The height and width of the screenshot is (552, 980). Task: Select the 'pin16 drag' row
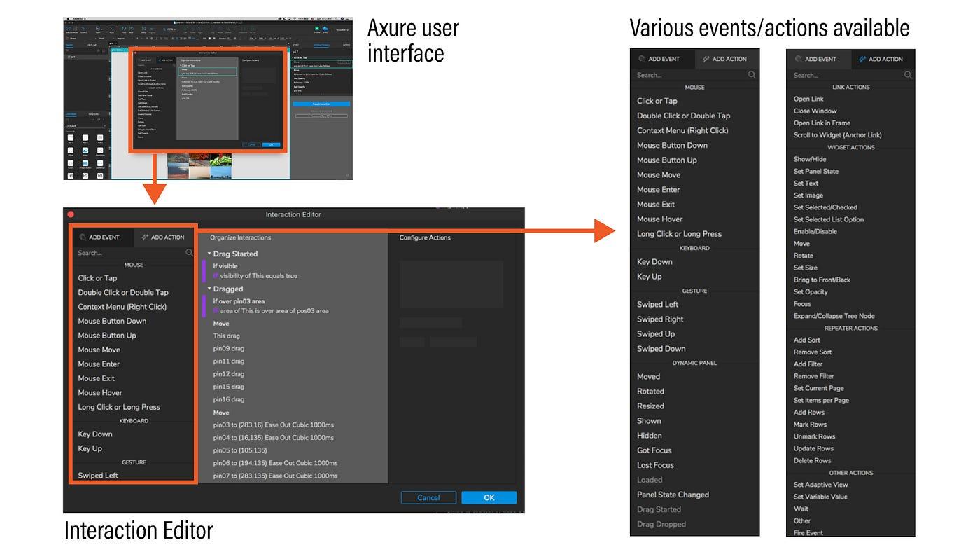pyautogui.click(x=229, y=399)
